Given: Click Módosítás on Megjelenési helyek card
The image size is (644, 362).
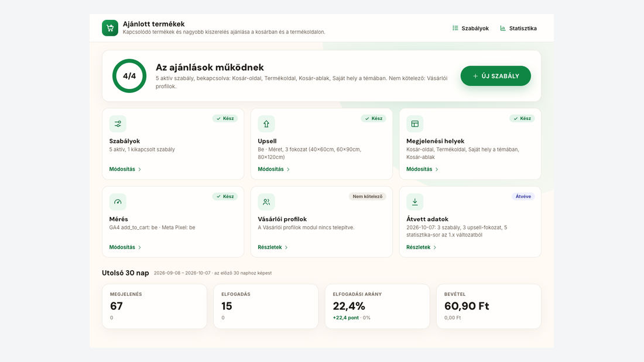Looking at the screenshot, I should [x=422, y=169].
